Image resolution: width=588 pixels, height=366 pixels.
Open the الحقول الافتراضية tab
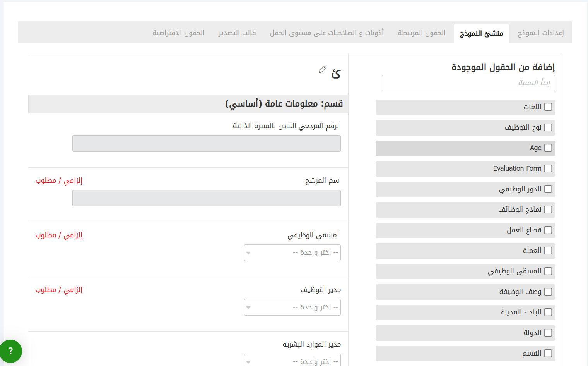tap(178, 33)
